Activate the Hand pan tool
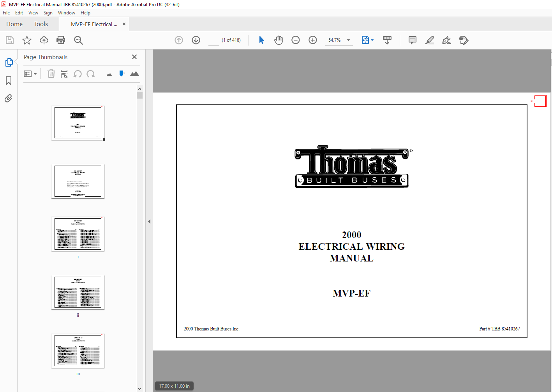The width and height of the screenshot is (552, 392). tap(279, 40)
